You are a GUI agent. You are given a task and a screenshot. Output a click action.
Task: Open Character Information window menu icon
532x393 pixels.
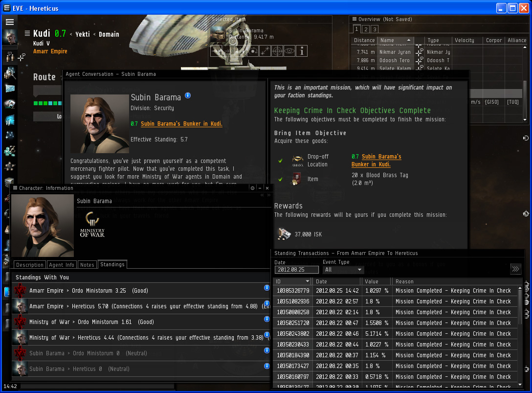15,188
